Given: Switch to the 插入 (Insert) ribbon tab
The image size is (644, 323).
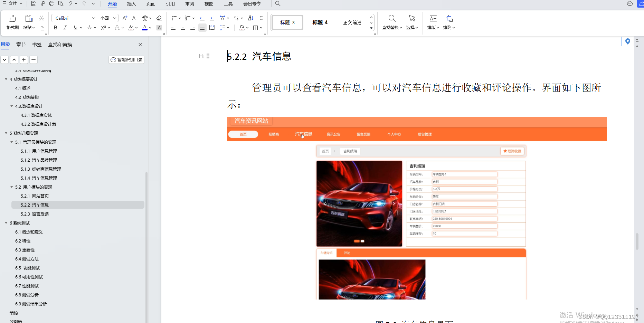Looking at the screenshot, I should pyautogui.click(x=131, y=4).
